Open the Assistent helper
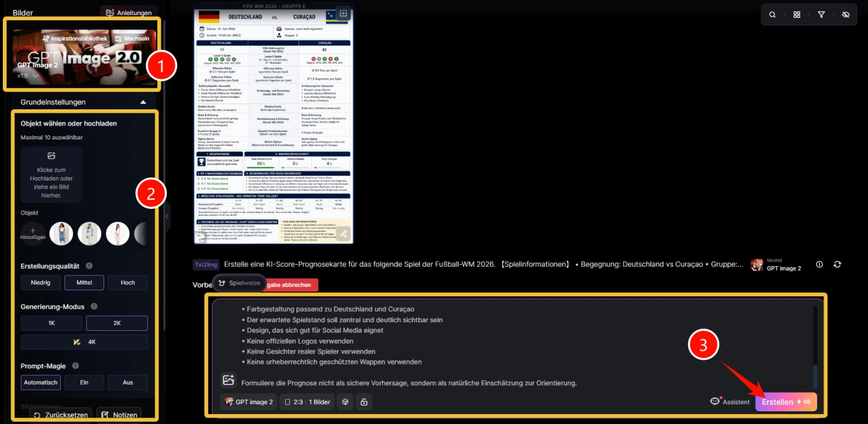This screenshot has height=424, width=868. coord(730,402)
